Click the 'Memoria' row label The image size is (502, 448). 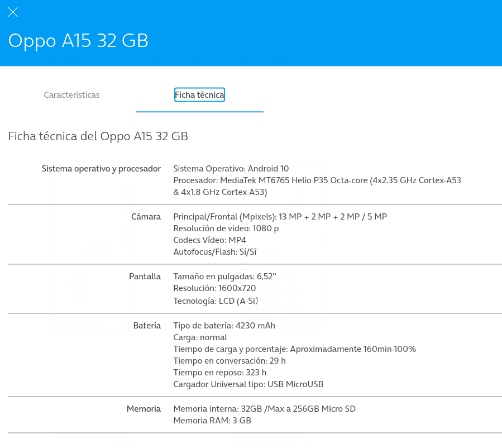pyautogui.click(x=144, y=409)
